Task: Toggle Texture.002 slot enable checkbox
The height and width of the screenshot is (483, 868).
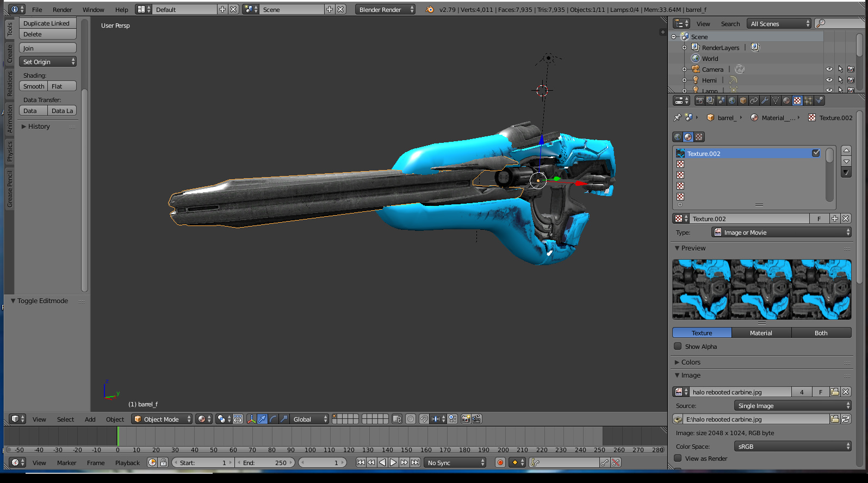Action: tap(816, 153)
